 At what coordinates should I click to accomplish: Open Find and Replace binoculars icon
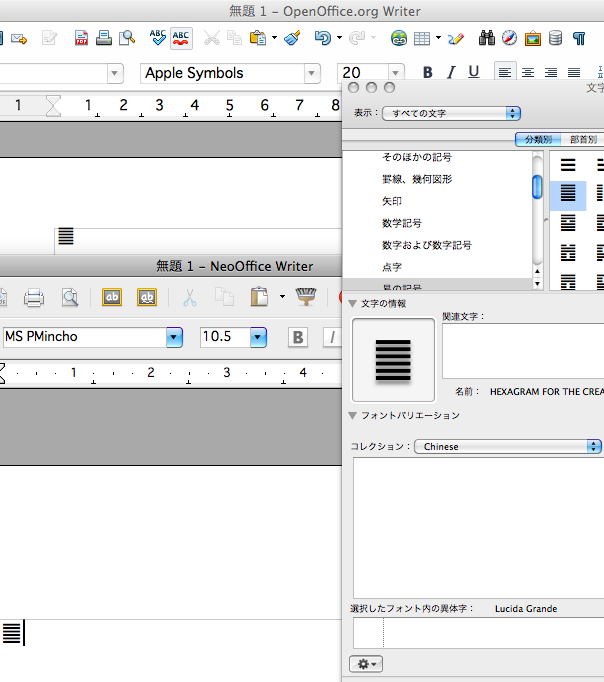coord(487,38)
